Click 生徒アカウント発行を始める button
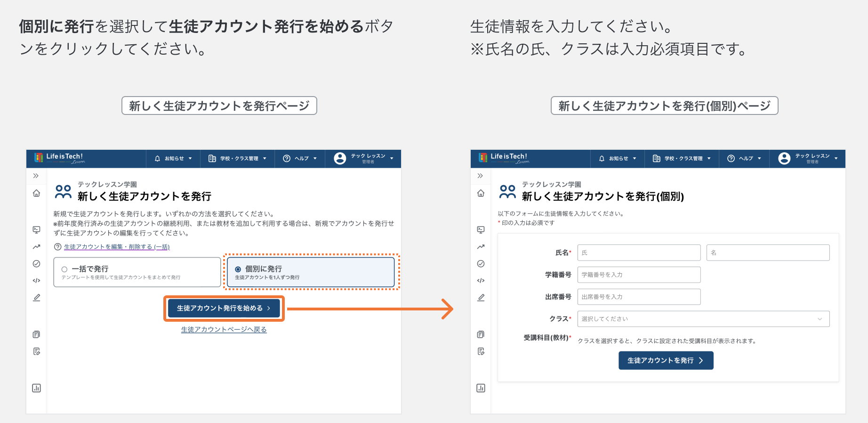This screenshot has width=868, height=423. tap(224, 308)
